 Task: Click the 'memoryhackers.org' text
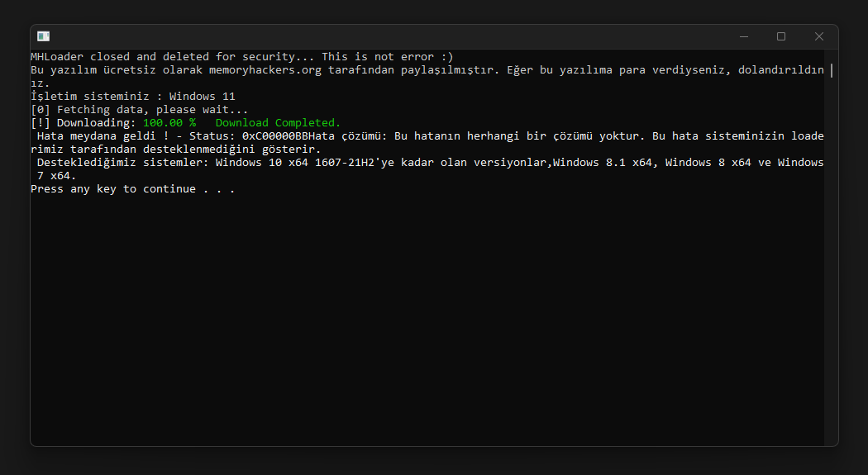point(265,69)
